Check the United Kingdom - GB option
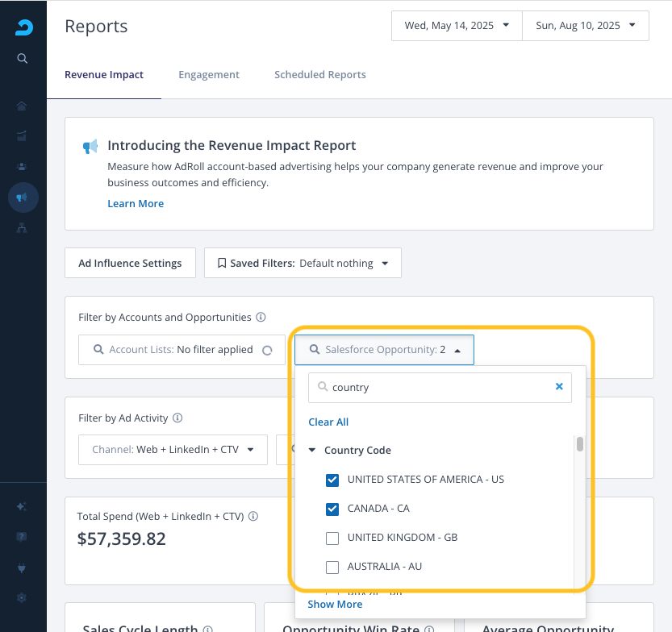The image size is (672, 632). tap(332, 538)
